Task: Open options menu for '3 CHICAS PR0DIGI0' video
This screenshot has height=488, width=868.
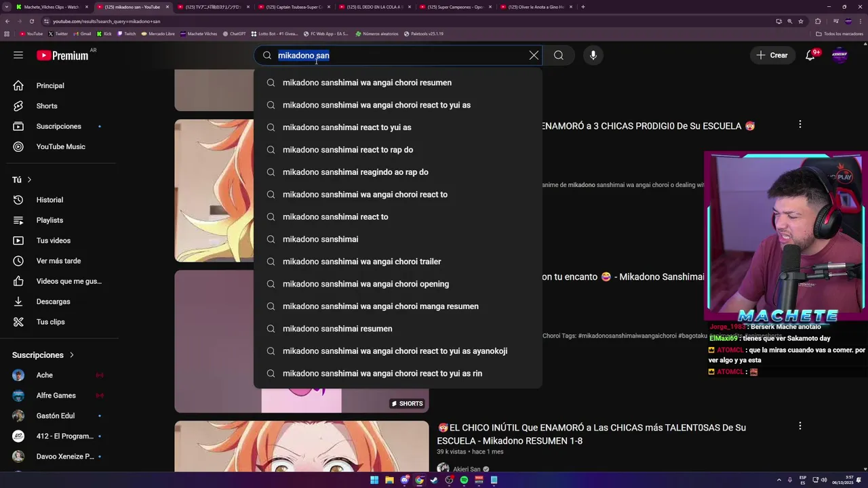Action: point(800,124)
